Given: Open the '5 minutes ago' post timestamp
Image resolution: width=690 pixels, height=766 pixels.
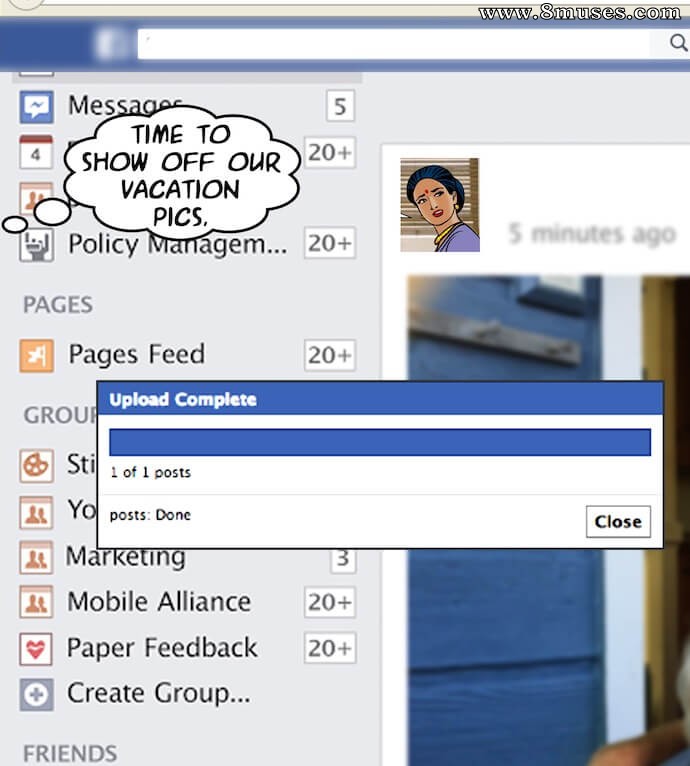Looking at the screenshot, I should click(591, 234).
